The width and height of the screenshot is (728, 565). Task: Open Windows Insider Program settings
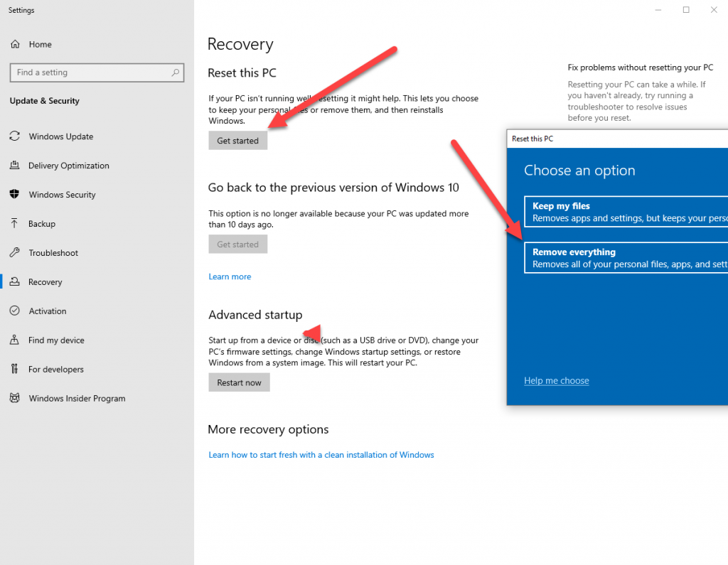point(77,398)
